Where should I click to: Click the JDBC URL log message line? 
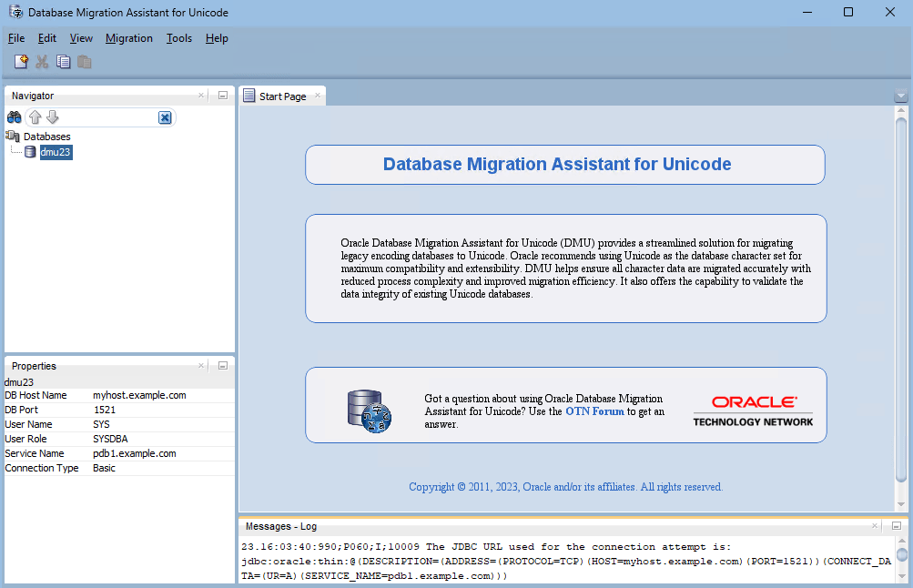(x=566, y=562)
